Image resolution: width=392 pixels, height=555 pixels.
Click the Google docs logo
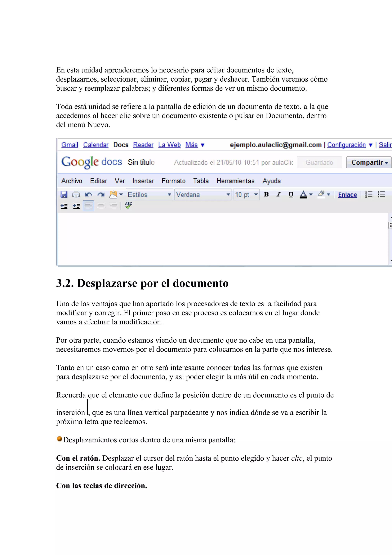[91, 162]
